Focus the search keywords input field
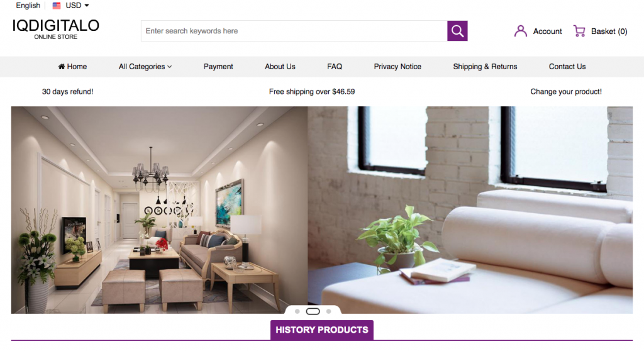 coord(294,31)
